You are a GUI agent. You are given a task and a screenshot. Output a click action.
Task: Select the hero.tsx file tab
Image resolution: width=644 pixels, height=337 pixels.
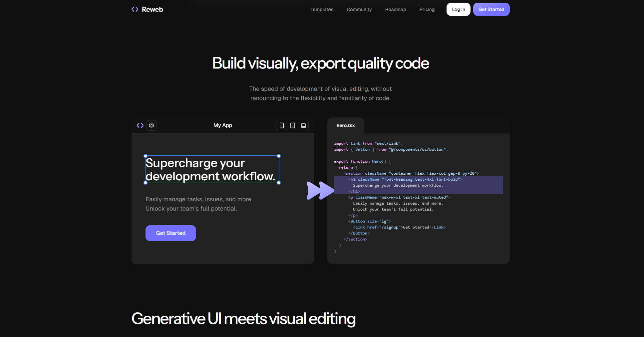click(x=346, y=126)
